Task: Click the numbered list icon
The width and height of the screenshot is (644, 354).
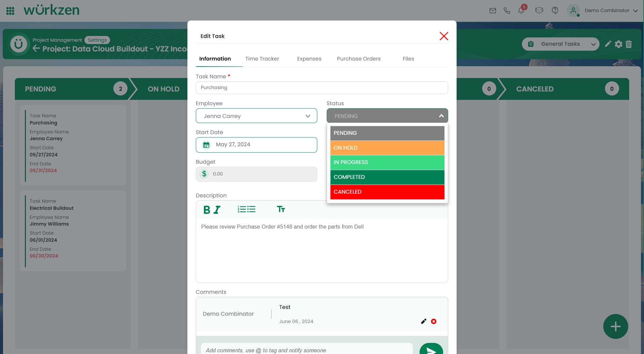Action: click(x=242, y=209)
